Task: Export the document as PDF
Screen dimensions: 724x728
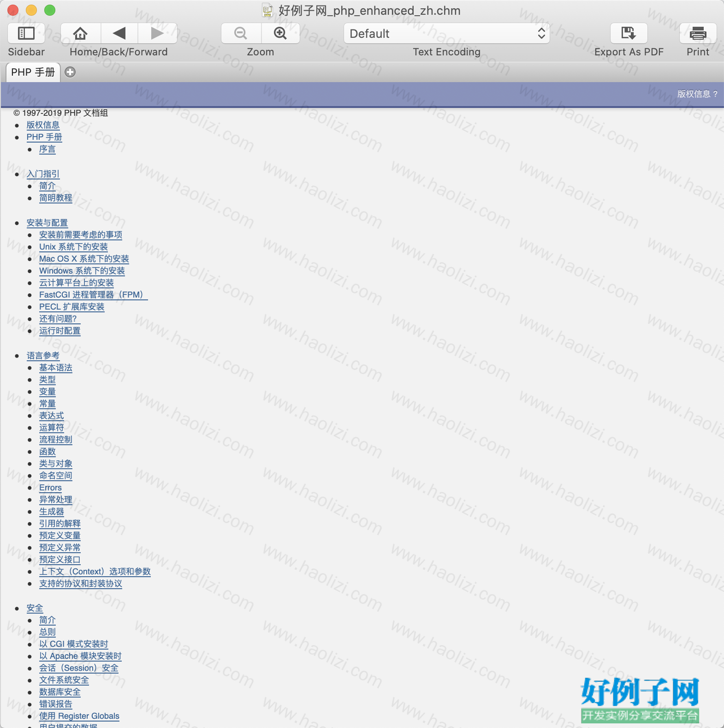Action: coord(629,33)
